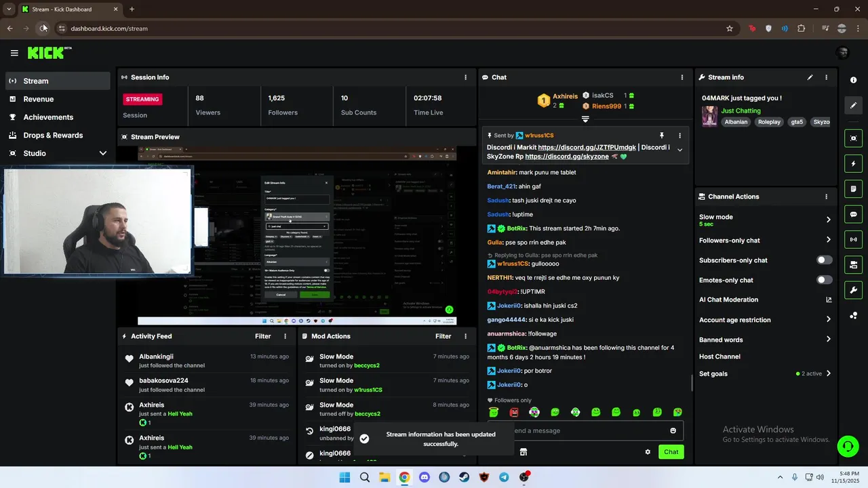The height and width of the screenshot is (488, 868).
Task: Open AI Chat Moderation external link icon
Action: point(829,300)
